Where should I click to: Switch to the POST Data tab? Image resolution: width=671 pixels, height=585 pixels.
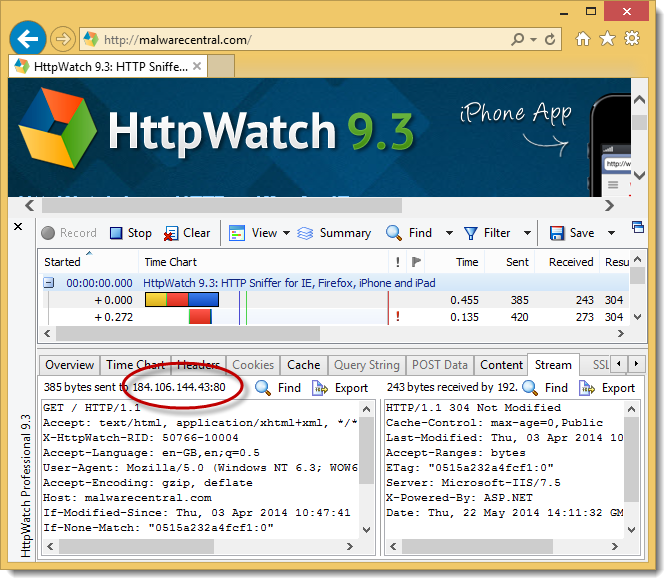[x=440, y=365]
